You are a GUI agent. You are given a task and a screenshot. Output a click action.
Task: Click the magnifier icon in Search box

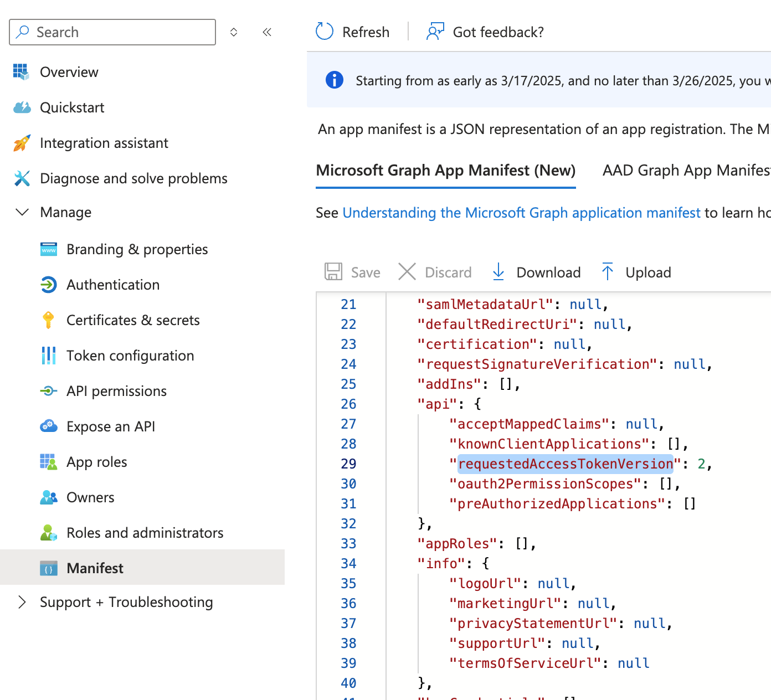pos(23,32)
